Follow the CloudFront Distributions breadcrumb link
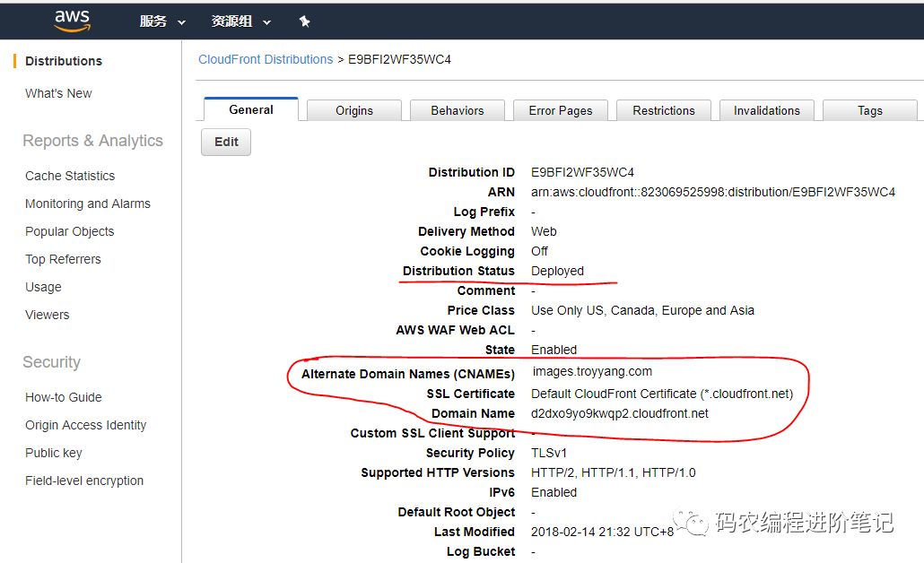Screen dimensions: 924x563 tap(266, 59)
